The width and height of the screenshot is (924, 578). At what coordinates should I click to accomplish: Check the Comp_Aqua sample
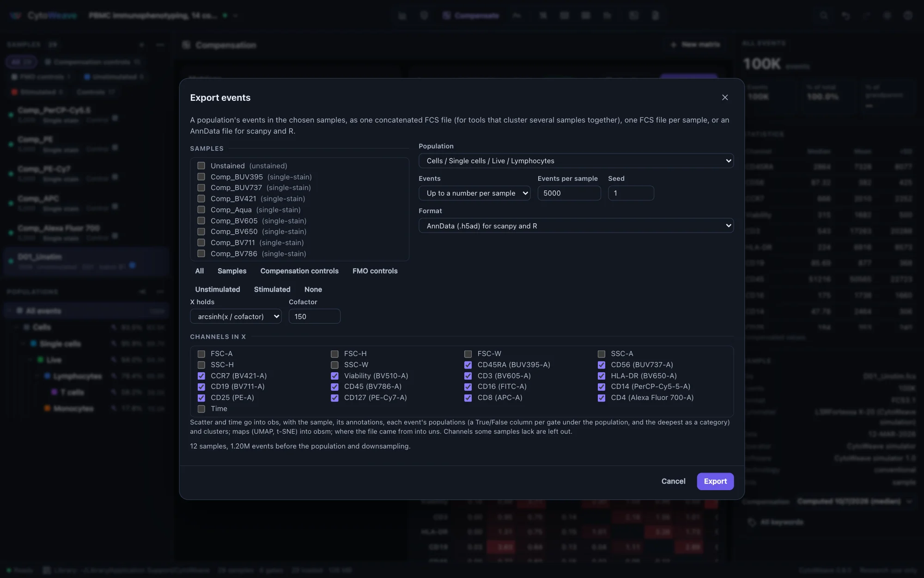coord(201,209)
